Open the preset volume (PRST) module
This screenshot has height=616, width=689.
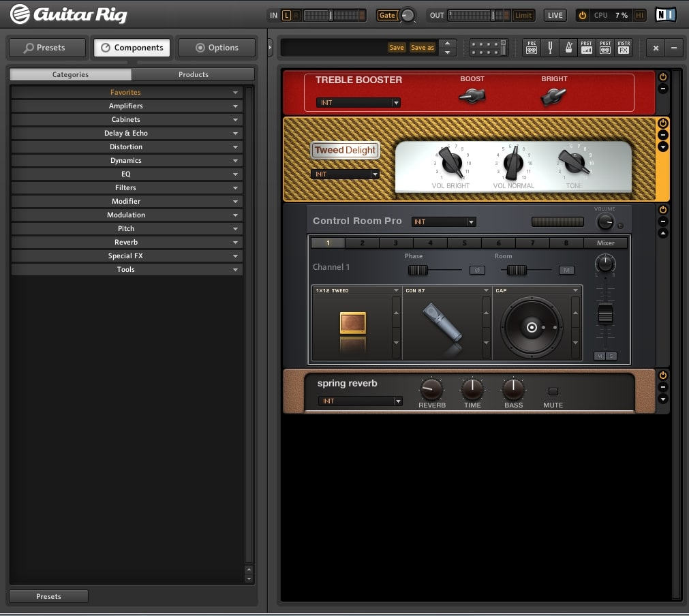(587, 48)
